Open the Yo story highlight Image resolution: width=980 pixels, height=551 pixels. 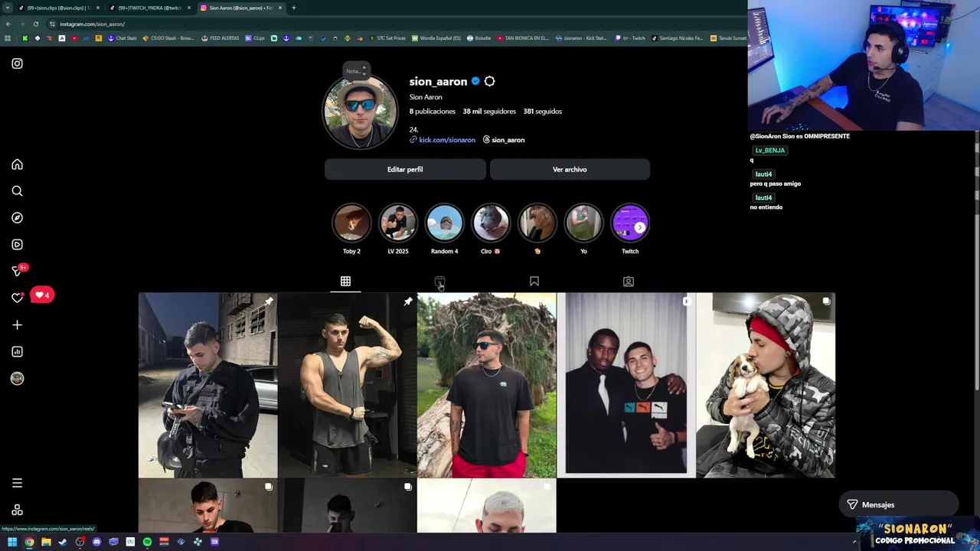pyautogui.click(x=583, y=223)
